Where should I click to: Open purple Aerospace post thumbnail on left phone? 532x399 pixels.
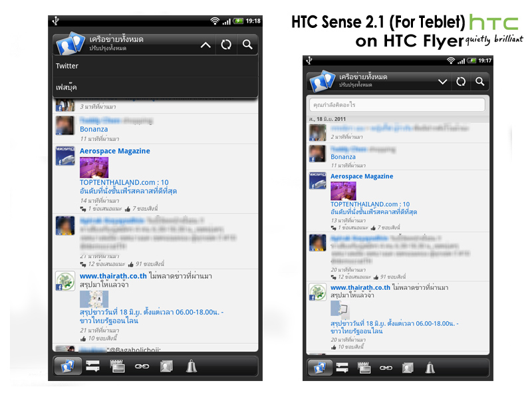(x=94, y=168)
